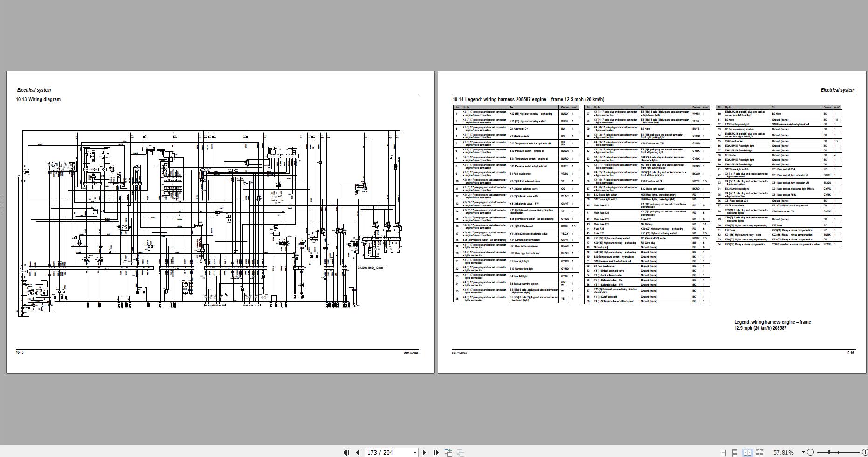
Task: Zoom in with the plus icon
Action: (x=863, y=452)
